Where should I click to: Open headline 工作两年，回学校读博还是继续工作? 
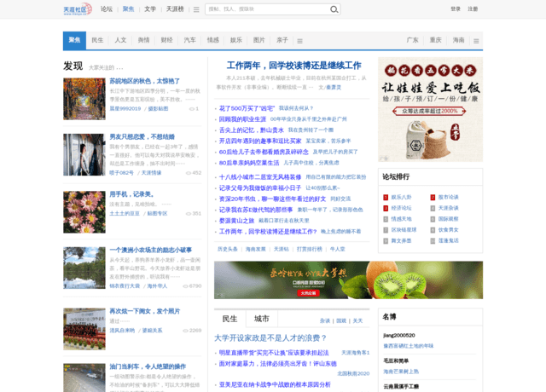pos(293,66)
